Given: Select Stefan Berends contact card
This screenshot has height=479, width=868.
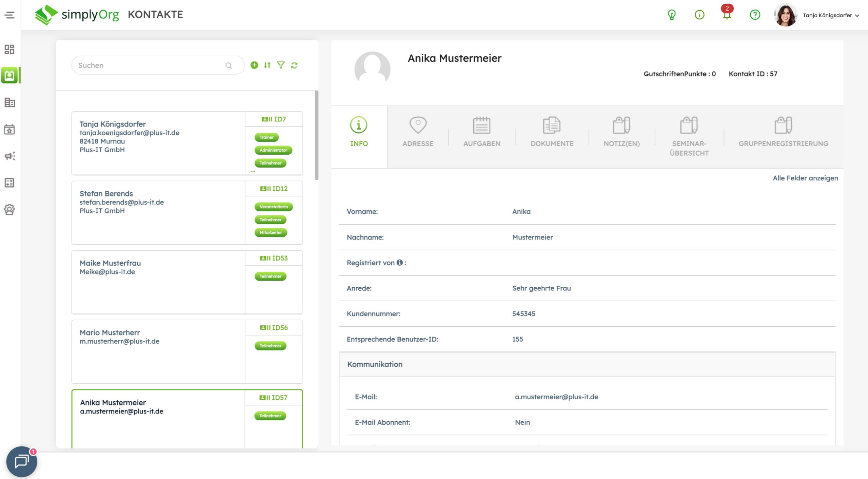Looking at the screenshot, I should click(158, 212).
